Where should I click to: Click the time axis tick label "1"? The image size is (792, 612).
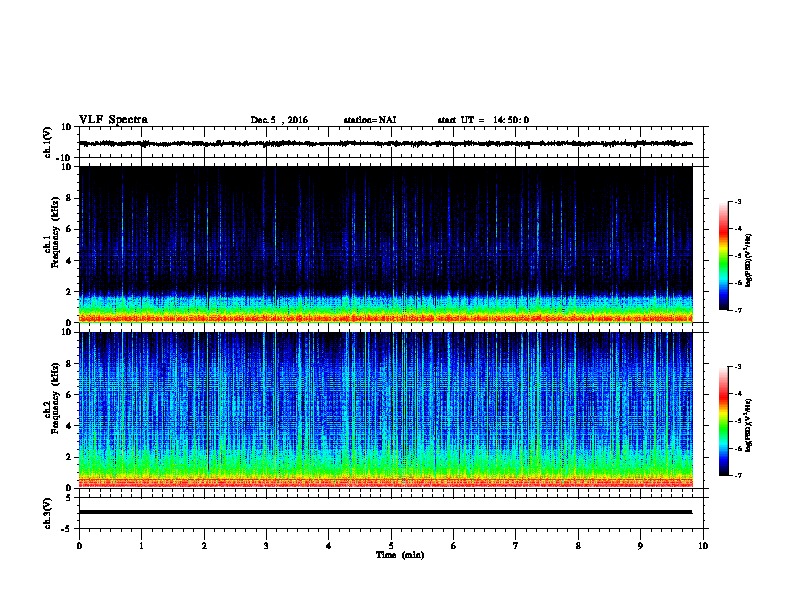(141, 546)
